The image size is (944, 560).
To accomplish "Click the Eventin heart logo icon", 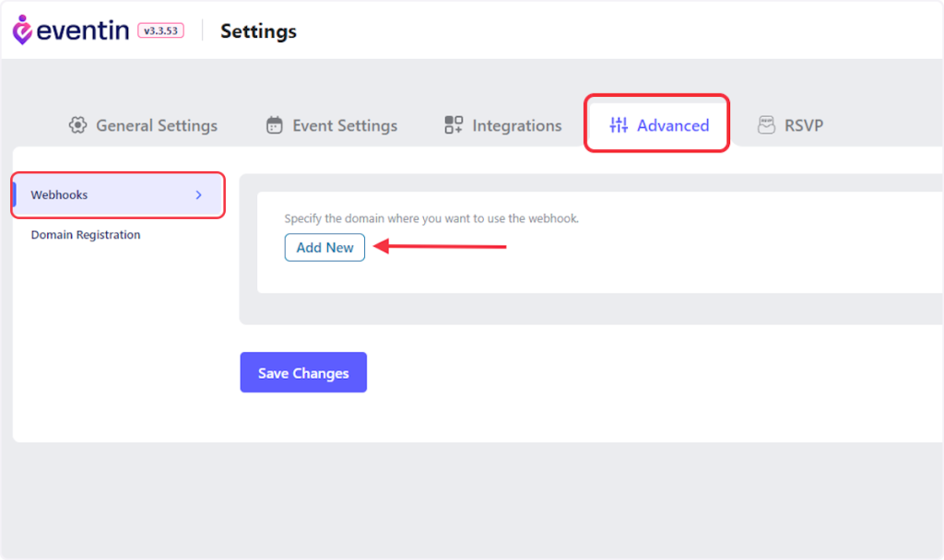I will (22, 29).
